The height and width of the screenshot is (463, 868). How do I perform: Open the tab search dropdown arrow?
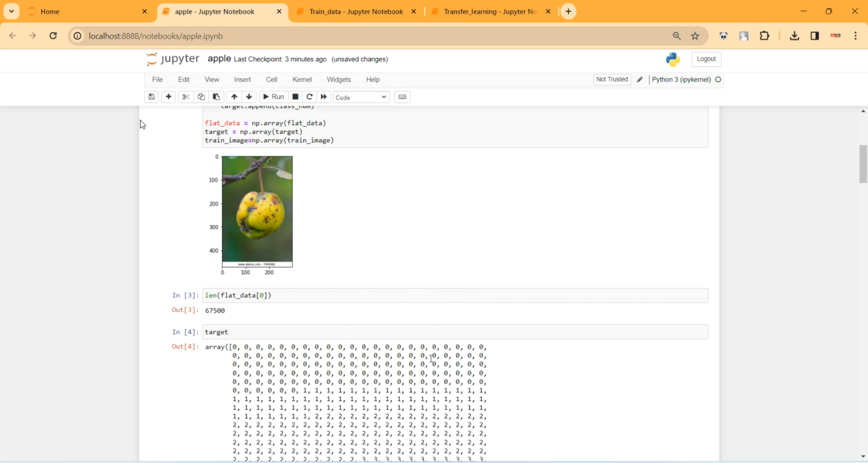click(11, 12)
